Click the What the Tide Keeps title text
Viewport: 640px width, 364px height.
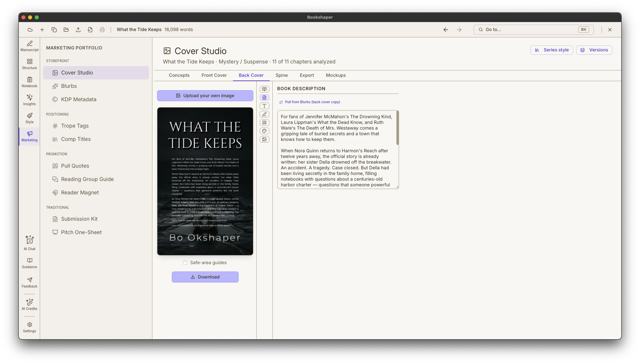click(139, 30)
